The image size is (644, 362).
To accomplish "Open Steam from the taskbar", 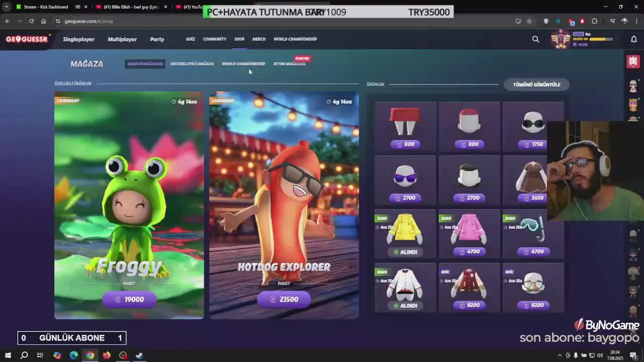I will tap(139, 355).
